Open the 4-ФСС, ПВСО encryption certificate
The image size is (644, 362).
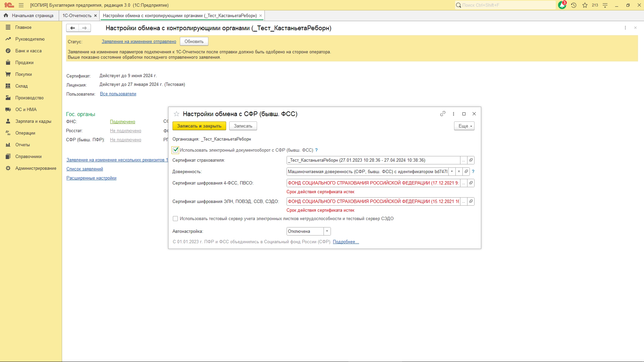(471, 183)
